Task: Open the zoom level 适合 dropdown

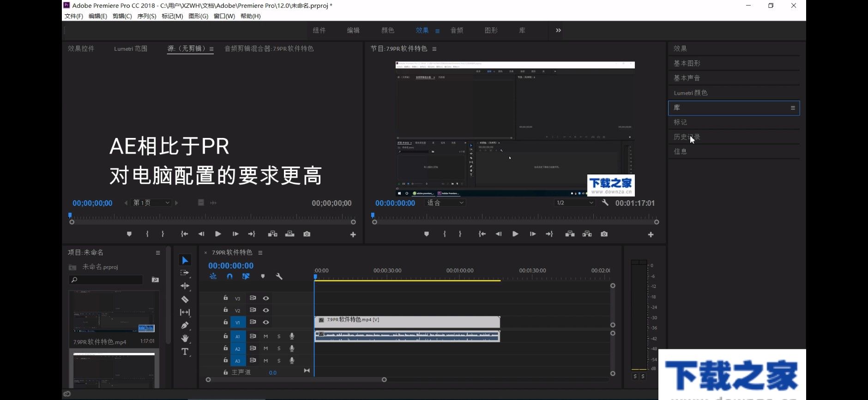Action: [445, 203]
